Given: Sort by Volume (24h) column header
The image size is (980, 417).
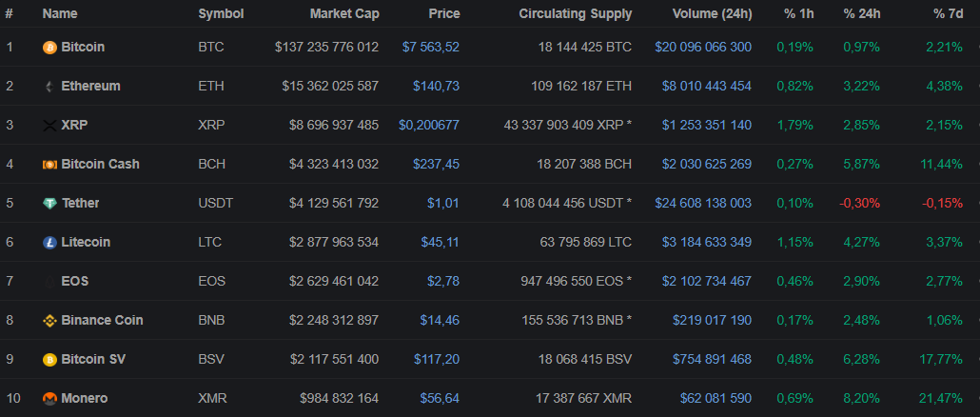Looking at the screenshot, I should (712, 14).
